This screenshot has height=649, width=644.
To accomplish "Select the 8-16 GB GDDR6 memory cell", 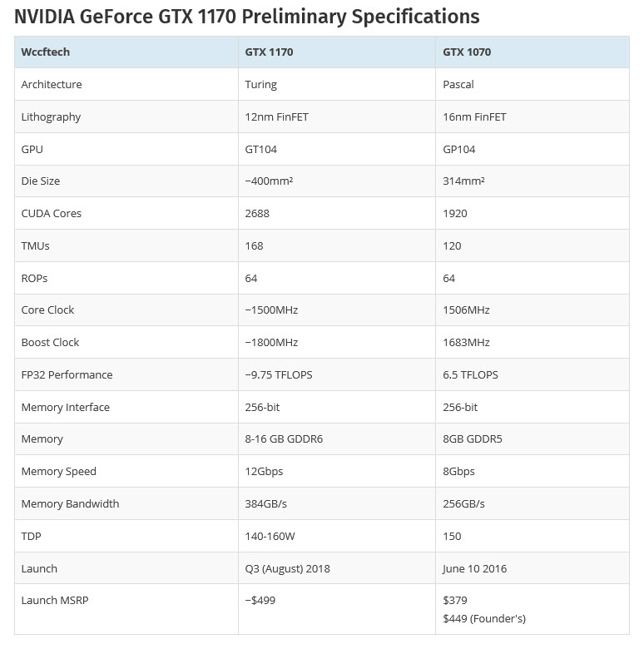I will 284,438.
